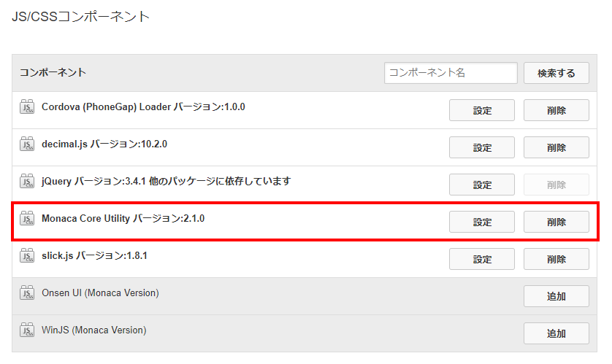This screenshot has height=364, width=612.
Task: Open jQuery 設定 settings
Action: point(482,185)
